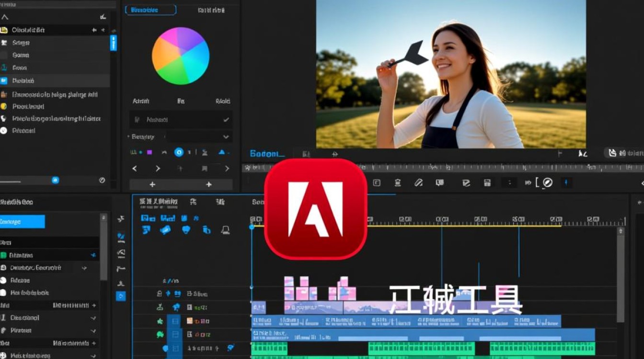Choose the purple square swatch in color panel
The image size is (644, 359).
coord(149,152)
